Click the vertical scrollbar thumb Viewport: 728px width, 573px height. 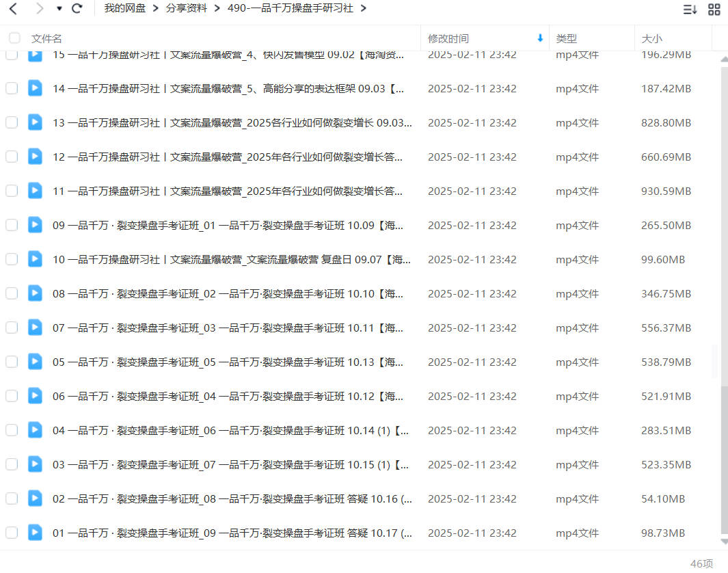tap(725, 459)
